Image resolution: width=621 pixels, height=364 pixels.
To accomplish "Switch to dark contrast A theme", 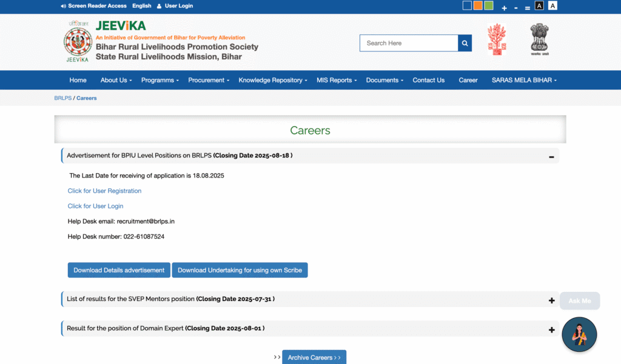I will [x=539, y=5].
